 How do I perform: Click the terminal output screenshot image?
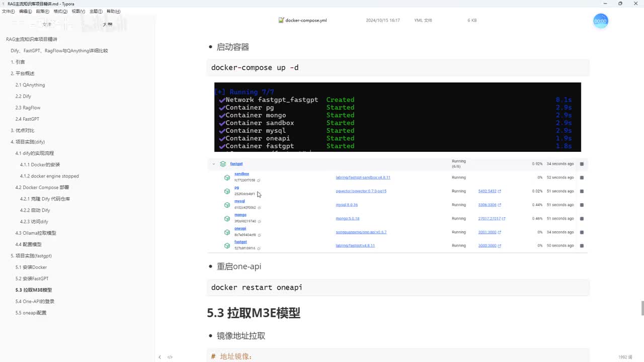click(x=397, y=117)
